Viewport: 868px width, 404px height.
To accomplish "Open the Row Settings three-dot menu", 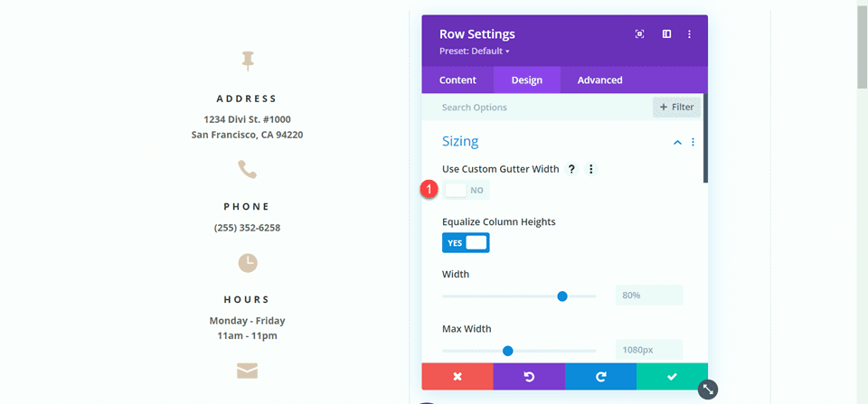I will coord(689,34).
